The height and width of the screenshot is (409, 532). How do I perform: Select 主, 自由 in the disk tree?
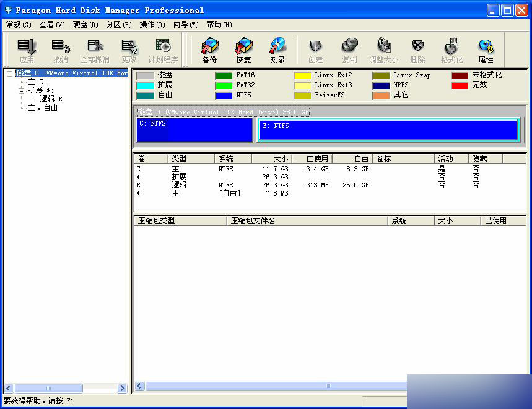[x=43, y=108]
